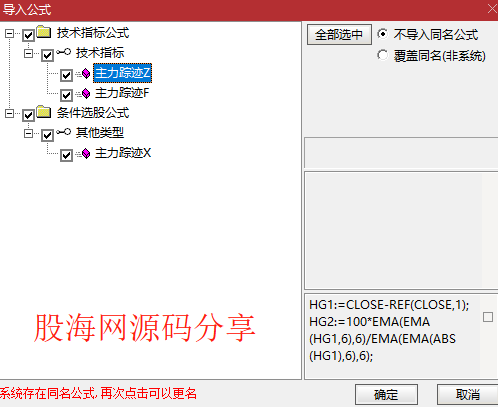Screen dimensions: 498x407
Task: Select 不导入同名公式 radio option
Action: (x=383, y=34)
